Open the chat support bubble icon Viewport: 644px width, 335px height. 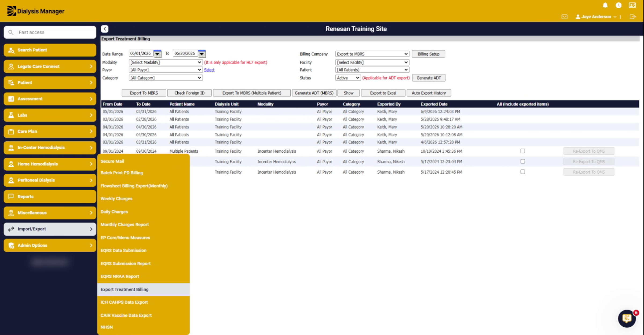pyautogui.click(x=627, y=318)
